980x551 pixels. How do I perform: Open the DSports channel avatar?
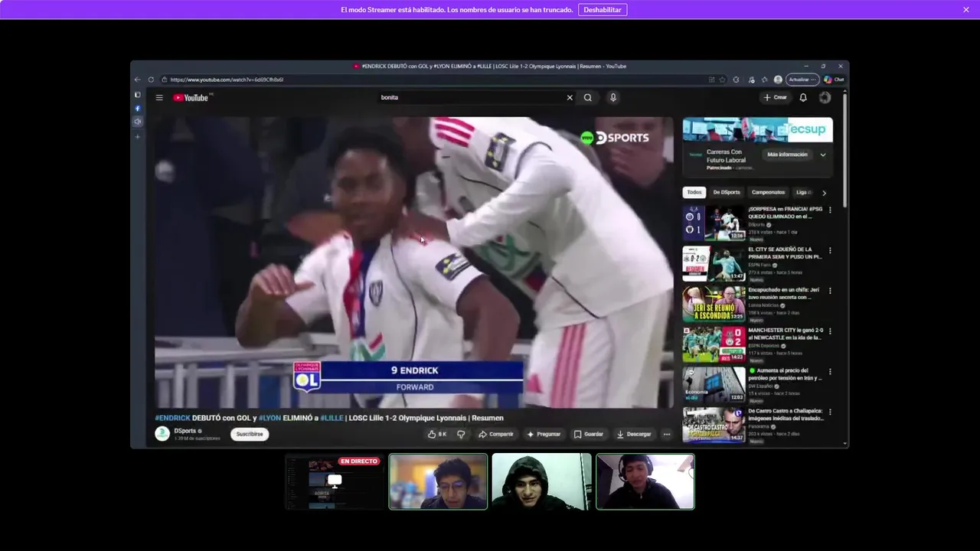162,434
